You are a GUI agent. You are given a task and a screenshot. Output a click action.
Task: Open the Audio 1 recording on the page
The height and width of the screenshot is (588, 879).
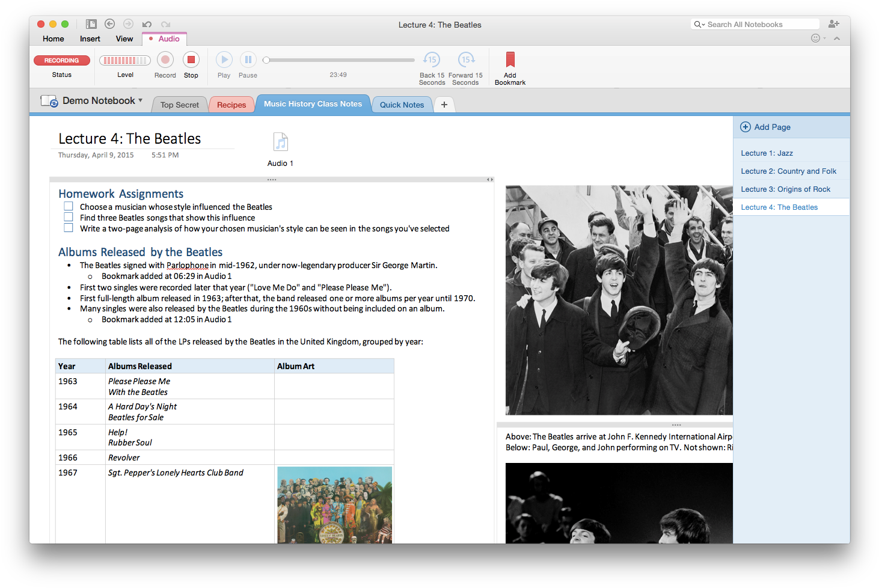[x=280, y=142]
